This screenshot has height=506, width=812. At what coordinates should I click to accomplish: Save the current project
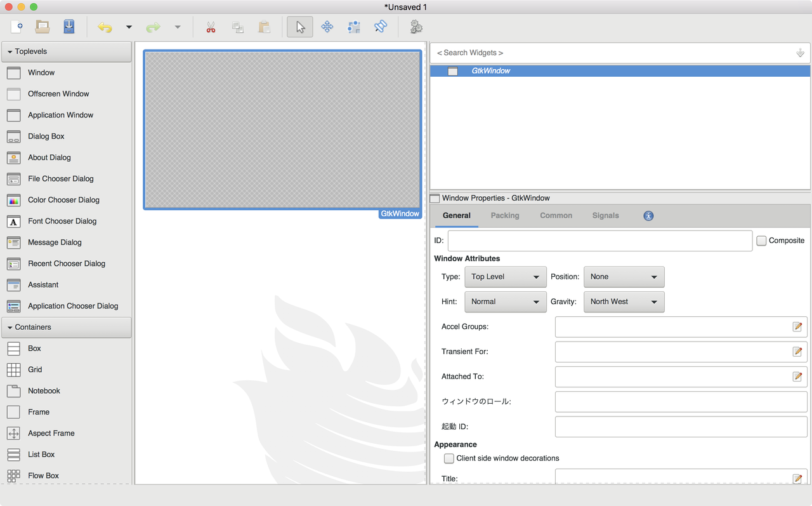click(70, 27)
